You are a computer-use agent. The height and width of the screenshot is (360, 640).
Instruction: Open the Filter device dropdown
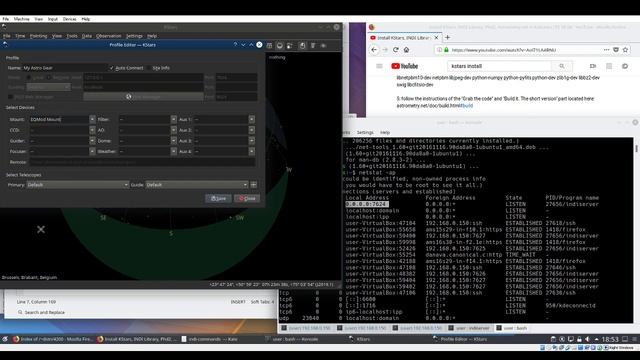173,119
